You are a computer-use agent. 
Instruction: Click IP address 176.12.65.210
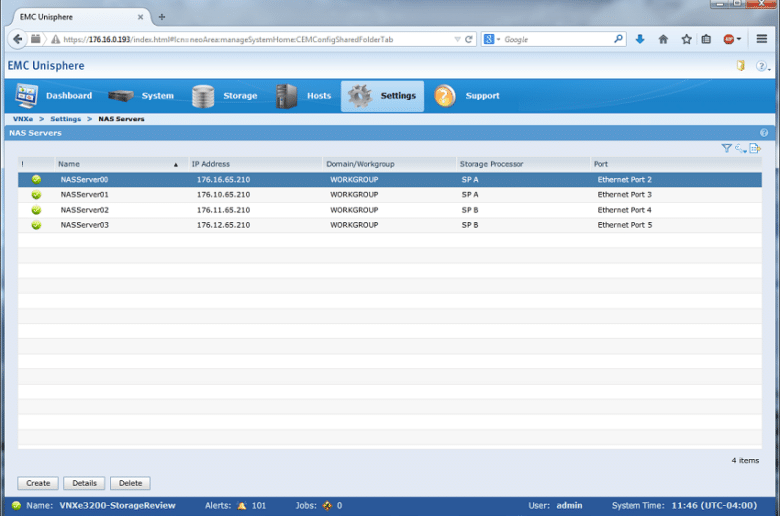223,225
